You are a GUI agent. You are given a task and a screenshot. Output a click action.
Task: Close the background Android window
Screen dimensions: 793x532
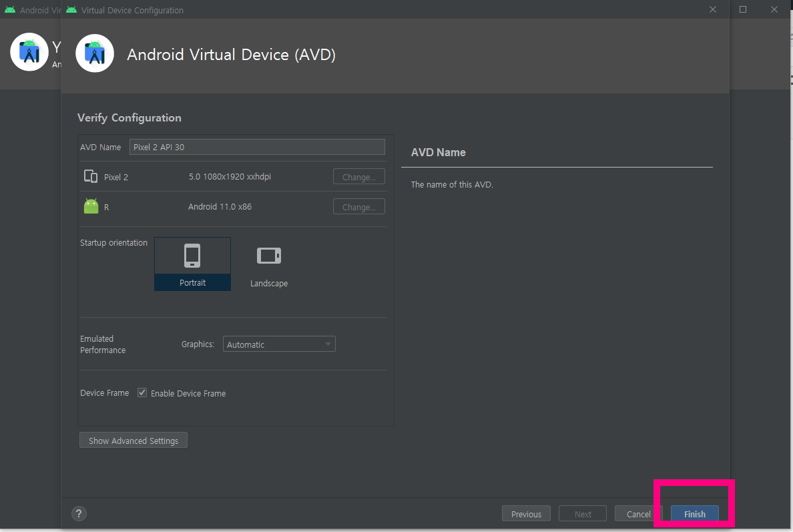774,9
